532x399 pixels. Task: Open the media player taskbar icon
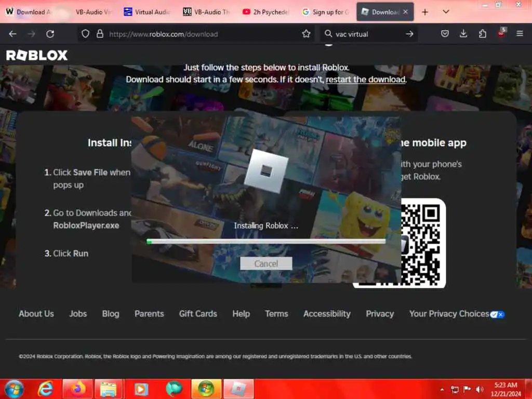pos(141,389)
